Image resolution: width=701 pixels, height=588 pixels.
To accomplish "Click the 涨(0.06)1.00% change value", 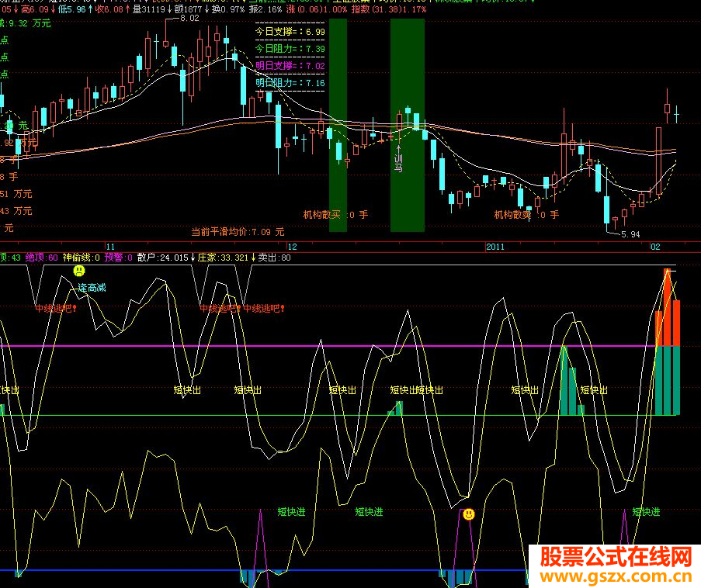I will [317, 9].
